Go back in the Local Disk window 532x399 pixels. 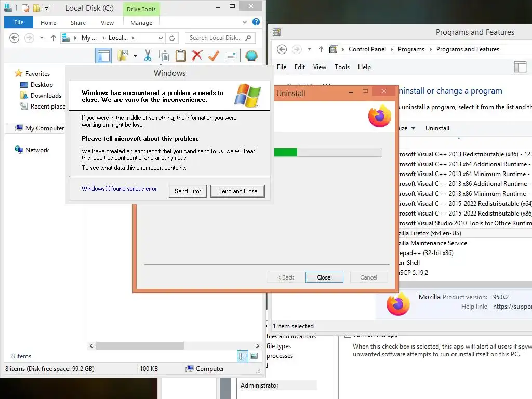[x=14, y=38]
